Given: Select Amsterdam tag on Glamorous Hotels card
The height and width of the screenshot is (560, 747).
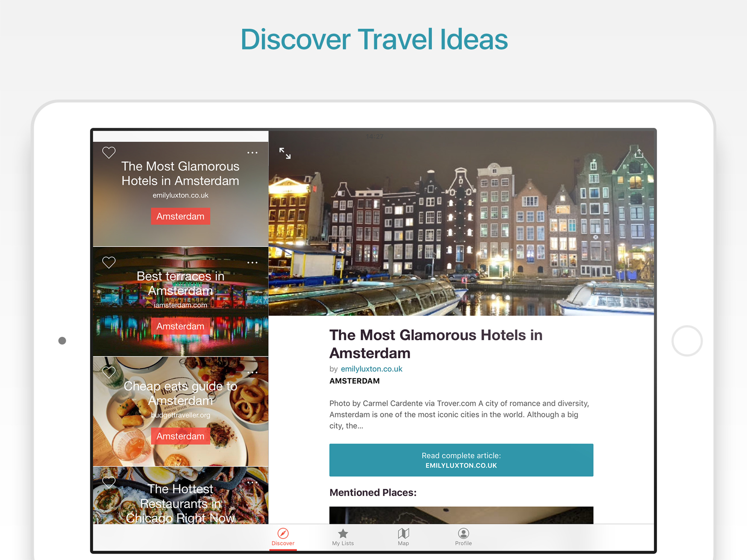Looking at the screenshot, I should 180,216.
